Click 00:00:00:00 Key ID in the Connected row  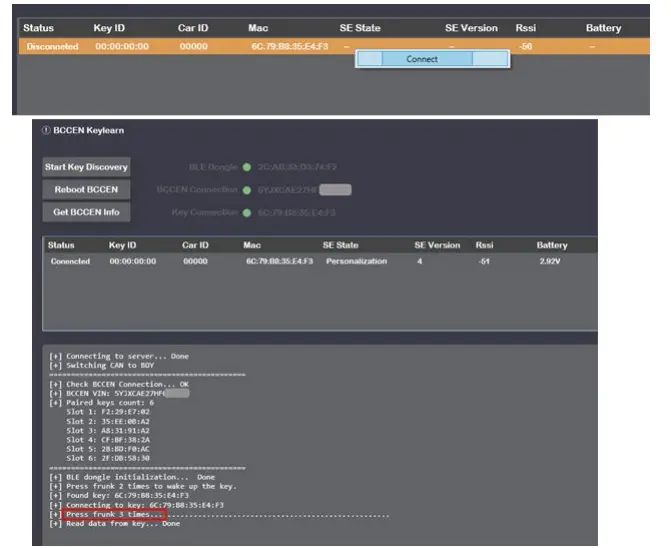133,261
